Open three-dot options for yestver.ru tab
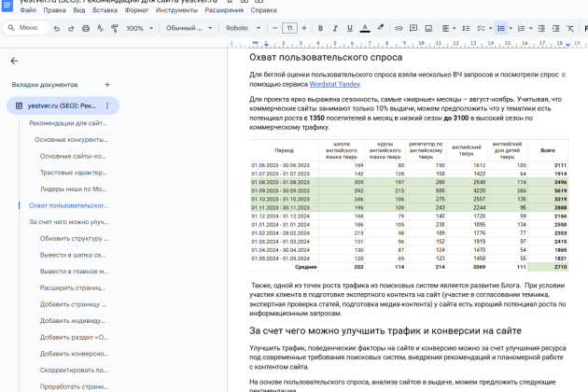Screen dimensions: 588x392 pyautogui.click(x=107, y=105)
